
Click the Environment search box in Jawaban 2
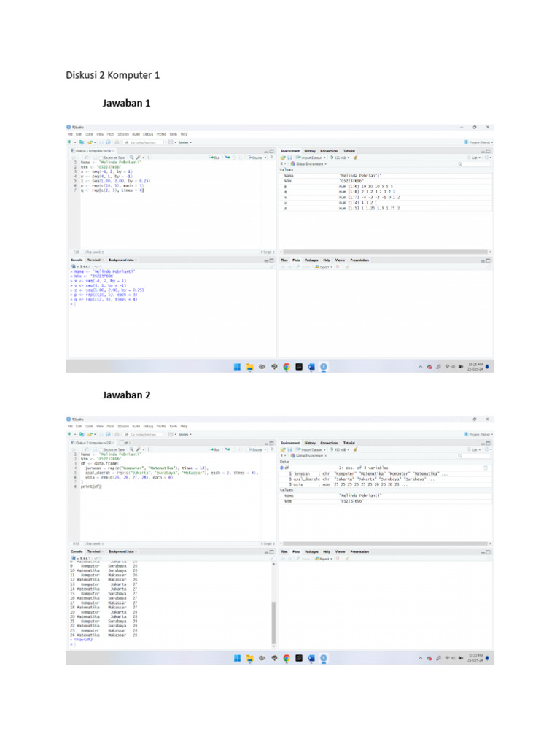[x=473, y=456]
